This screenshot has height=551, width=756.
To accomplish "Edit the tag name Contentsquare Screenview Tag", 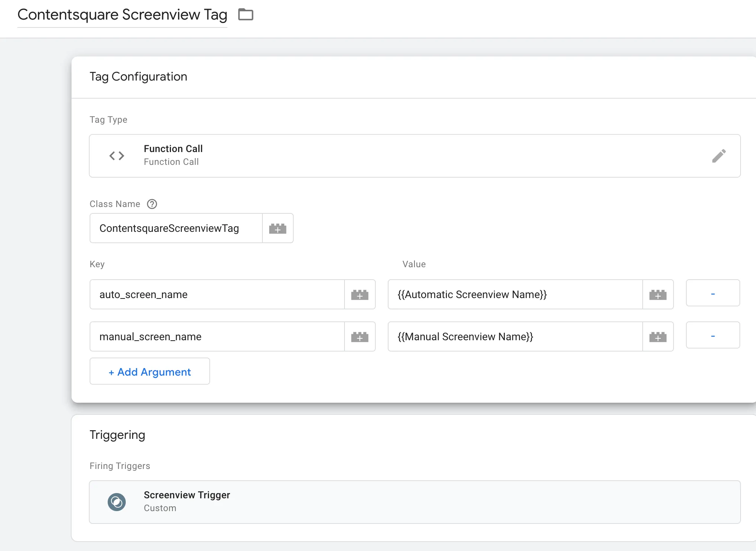I will click(x=122, y=15).
